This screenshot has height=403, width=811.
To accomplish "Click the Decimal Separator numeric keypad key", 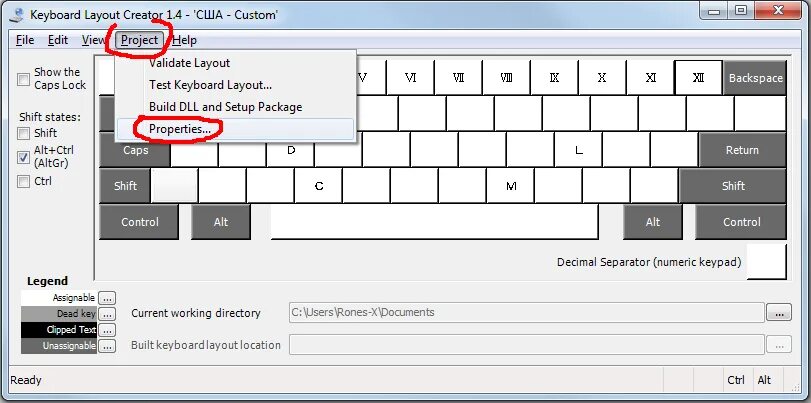I will (x=767, y=262).
